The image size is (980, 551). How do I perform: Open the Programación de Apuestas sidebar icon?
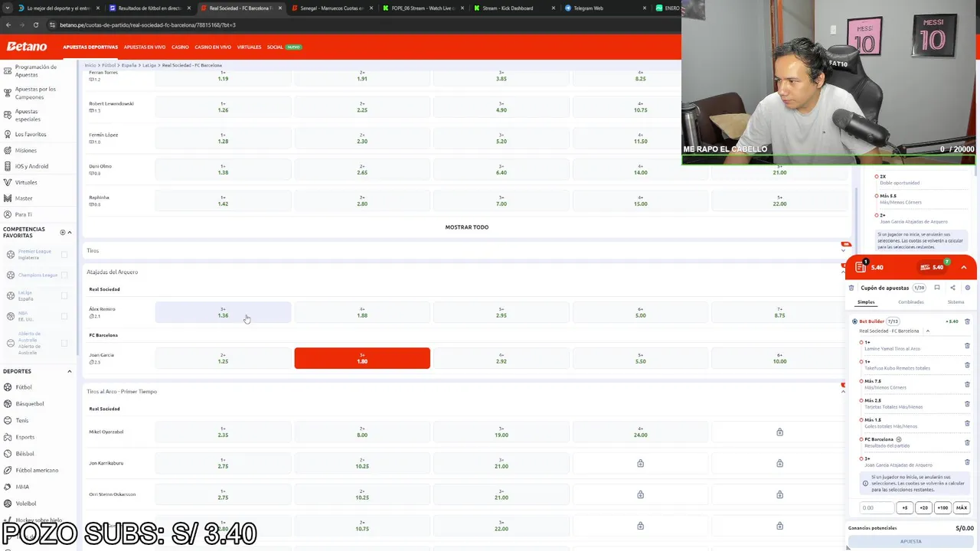pyautogui.click(x=8, y=70)
